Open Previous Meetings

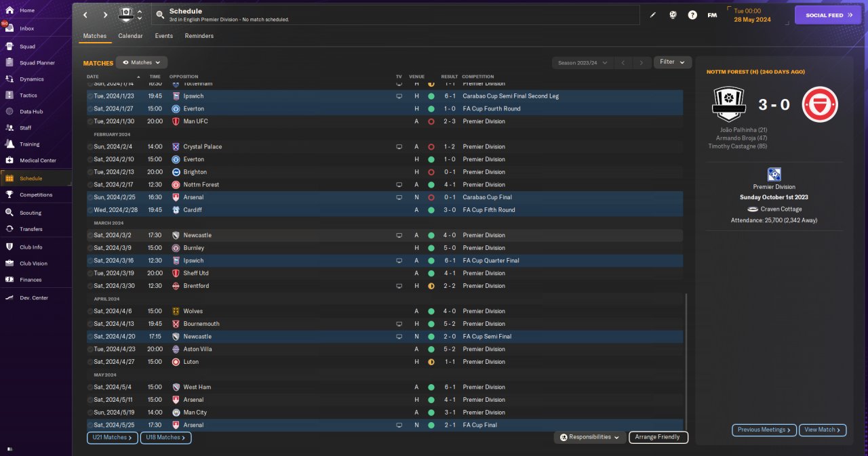click(764, 430)
